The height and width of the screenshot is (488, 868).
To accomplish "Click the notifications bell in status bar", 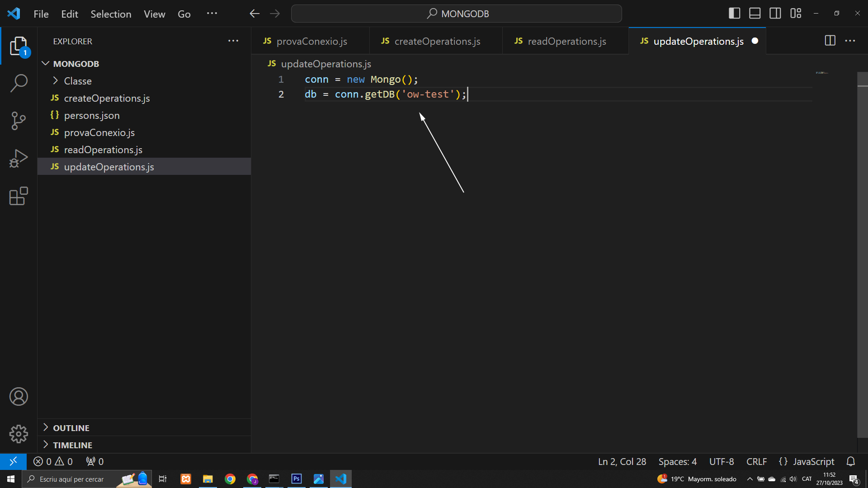I will pyautogui.click(x=851, y=461).
